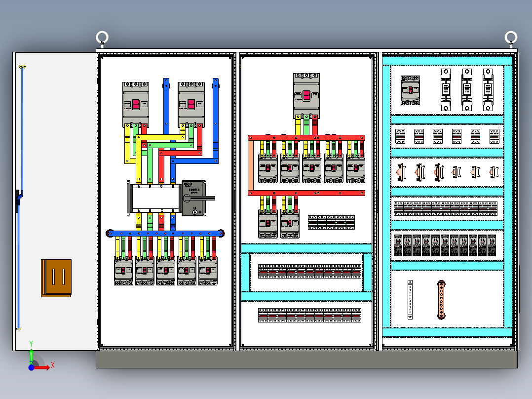This screenshot has height=399, width=532.
Task: Select the top-left breaker in left panel
Action: (136, 104)
